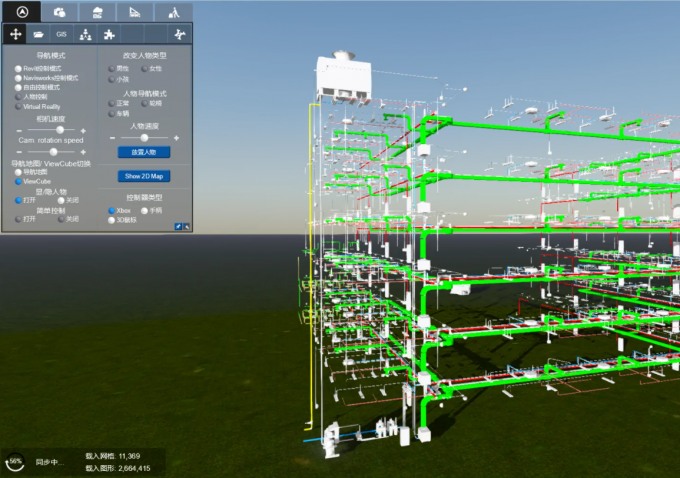Select 手柄 controller type

coord(144,210)
